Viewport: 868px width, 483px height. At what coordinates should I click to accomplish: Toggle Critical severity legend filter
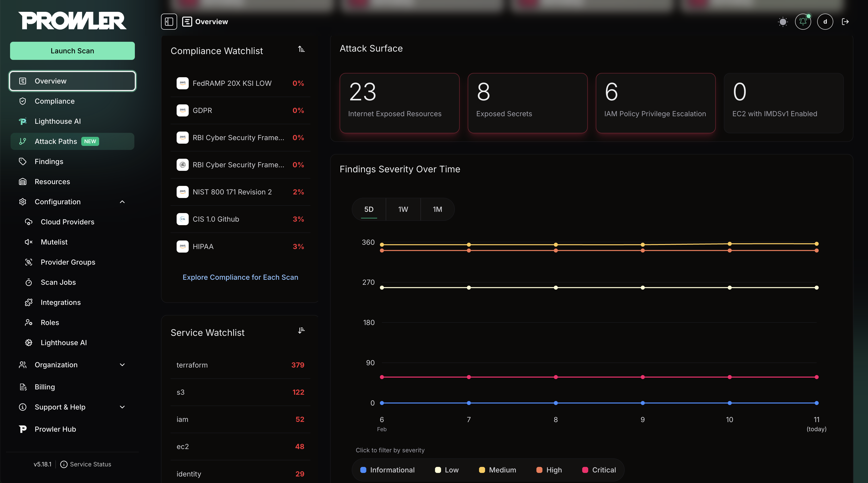[x=599, y=470]
